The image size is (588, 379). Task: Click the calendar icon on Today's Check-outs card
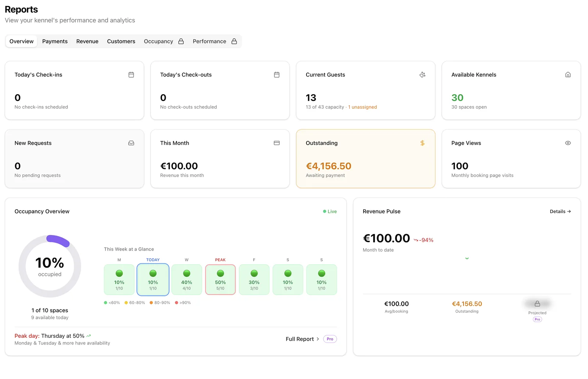(277, 74)
